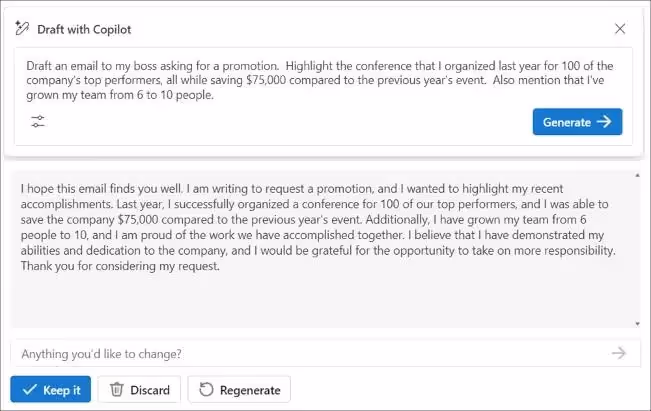Click the 'Draft with Copilot' title text
Image resolution: width=651 pixels, height=411 pixels.
tap(84, 29)
